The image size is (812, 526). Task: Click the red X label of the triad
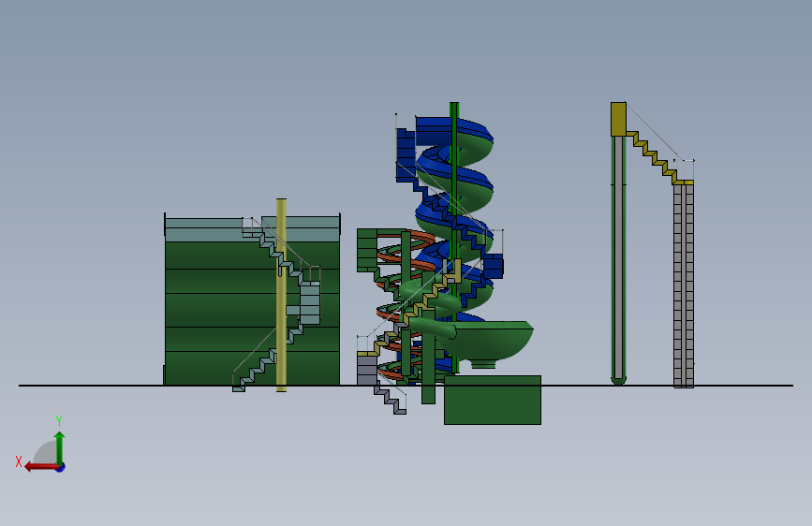[x=19, y=461]
